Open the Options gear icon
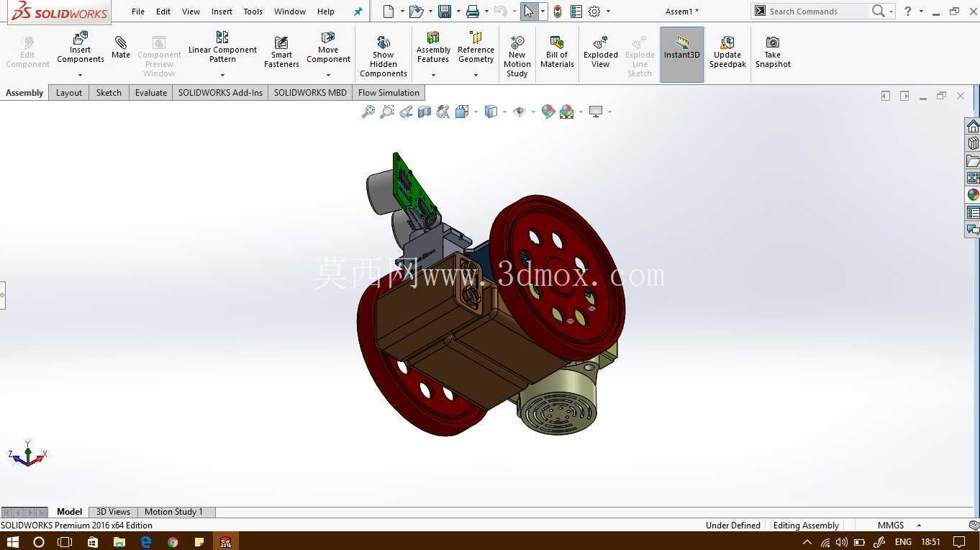 (x=594, y=11)
